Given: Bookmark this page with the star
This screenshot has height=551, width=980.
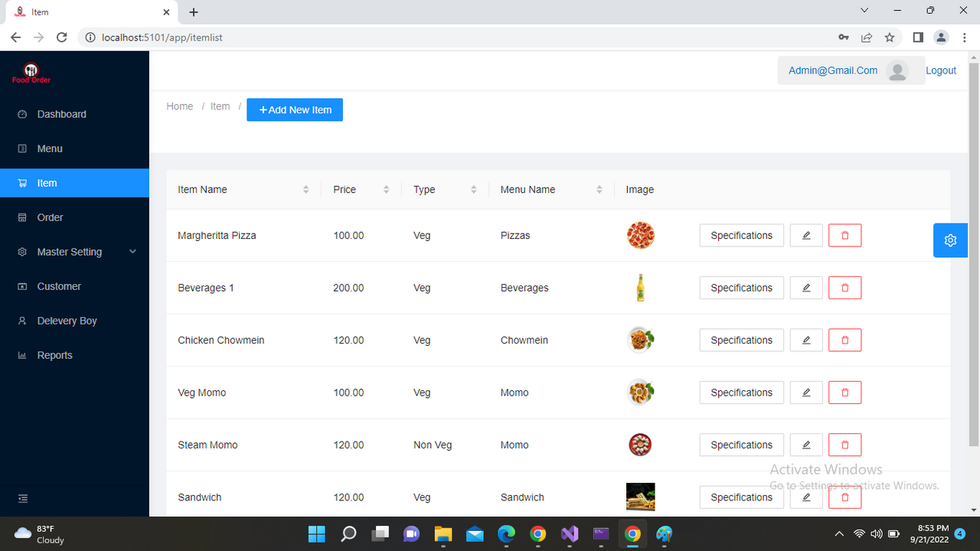Looking at the screenshot, I should (x=889, y=37).
